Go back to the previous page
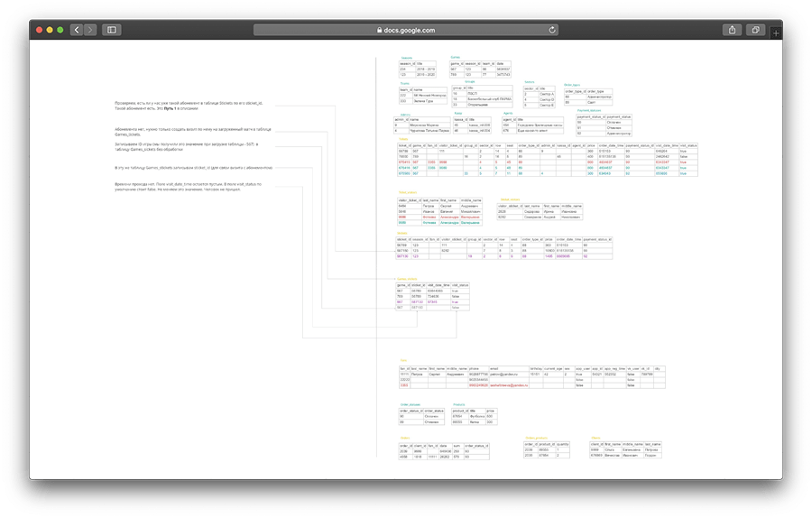Viewport: 812px width, 518px height. click(77, 30)
